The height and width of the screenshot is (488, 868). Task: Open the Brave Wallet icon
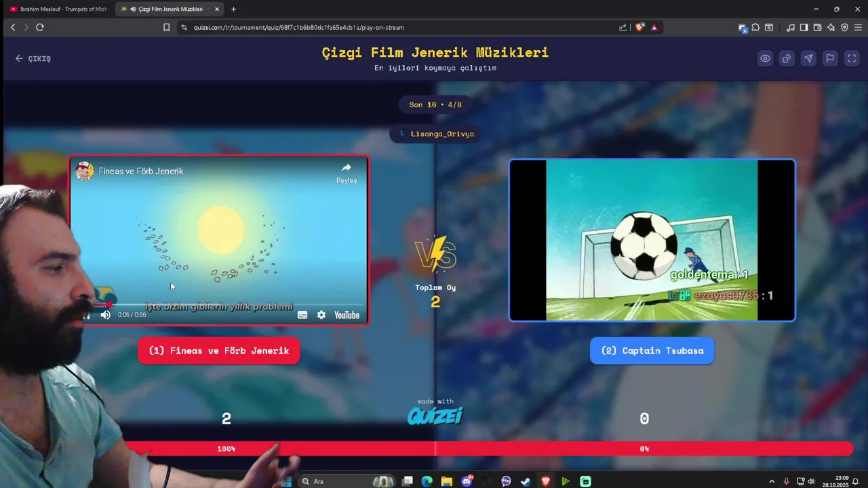click(x=817, y=27)
